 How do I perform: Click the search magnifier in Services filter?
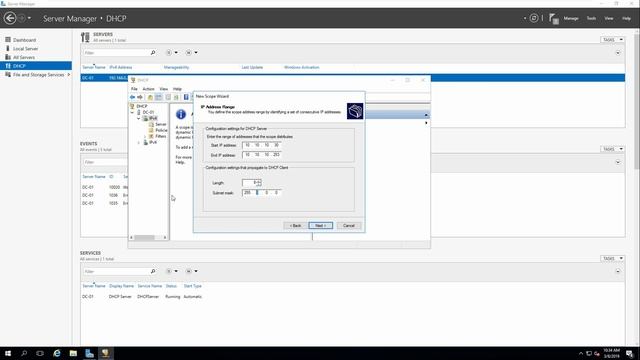click(x=153, y=271)
